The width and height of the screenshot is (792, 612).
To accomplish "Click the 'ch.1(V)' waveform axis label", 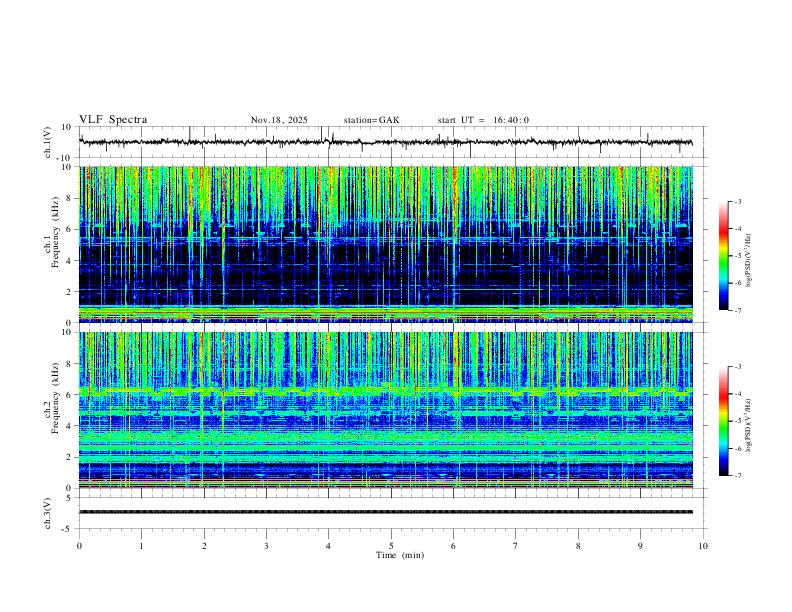I will (48, 142).
